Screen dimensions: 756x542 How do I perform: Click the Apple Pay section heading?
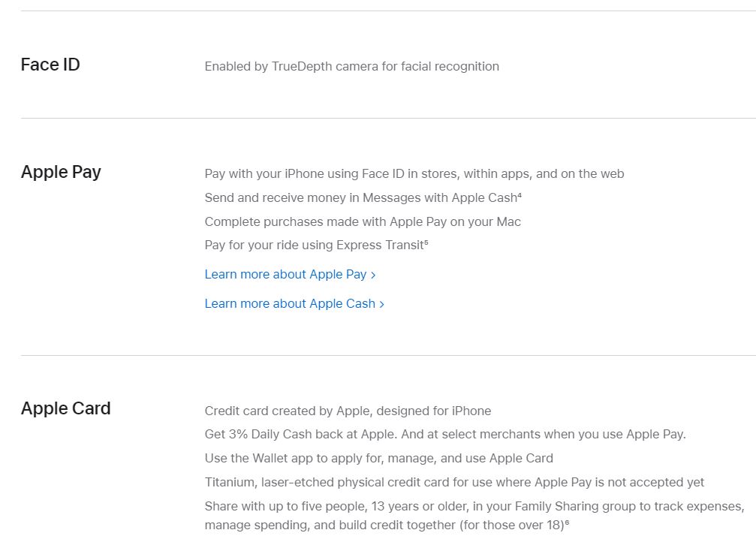coord(61,172)
